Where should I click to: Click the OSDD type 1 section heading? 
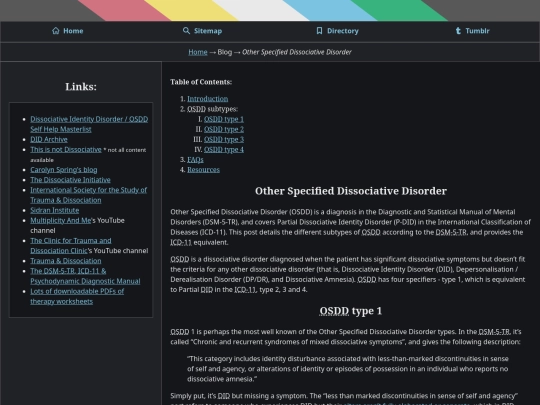(x=351, y=311)
